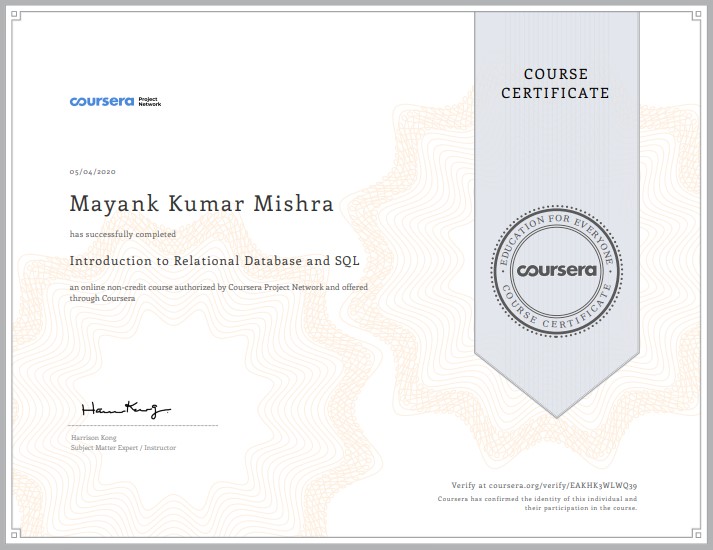Click the 'an online non-credit course' description

(219, 293)
